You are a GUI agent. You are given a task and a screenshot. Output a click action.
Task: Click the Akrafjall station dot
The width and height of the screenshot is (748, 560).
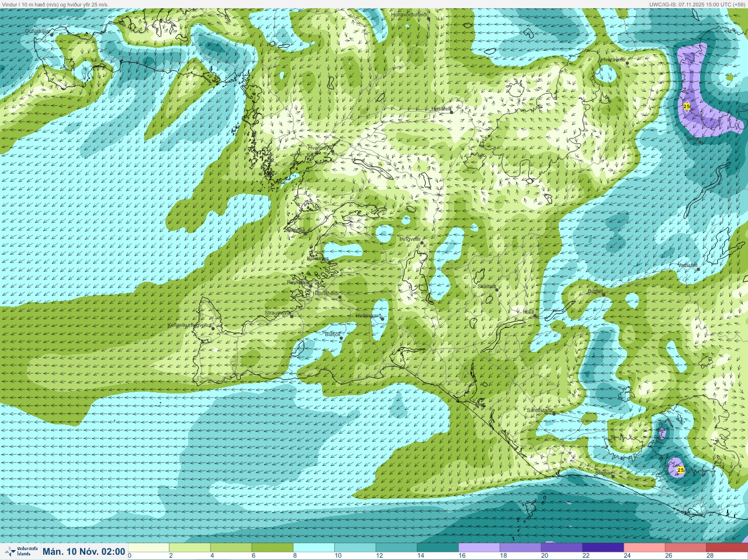305,233
